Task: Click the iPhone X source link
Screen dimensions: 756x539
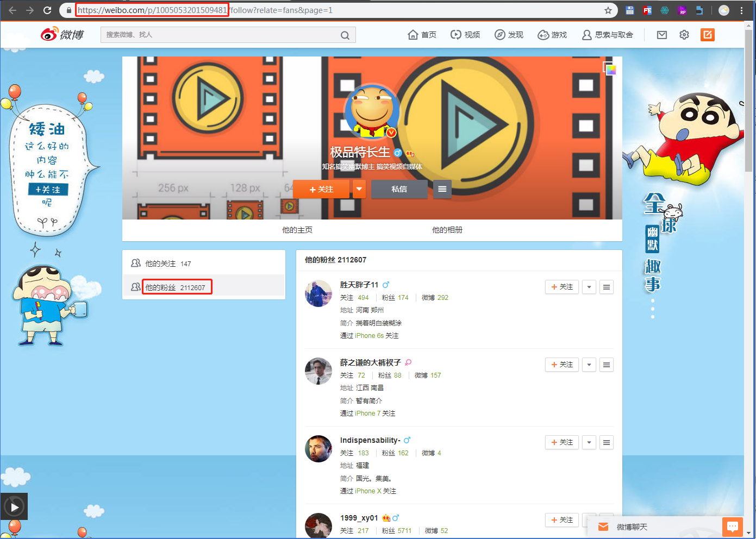Action: 368,491
